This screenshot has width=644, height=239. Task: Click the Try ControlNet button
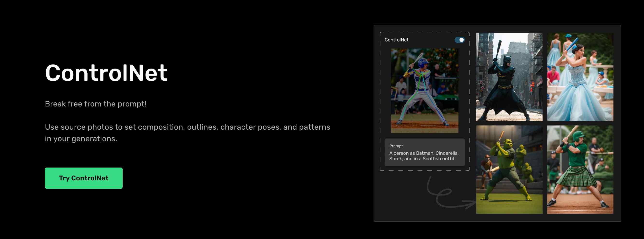(x=84, y=178)
